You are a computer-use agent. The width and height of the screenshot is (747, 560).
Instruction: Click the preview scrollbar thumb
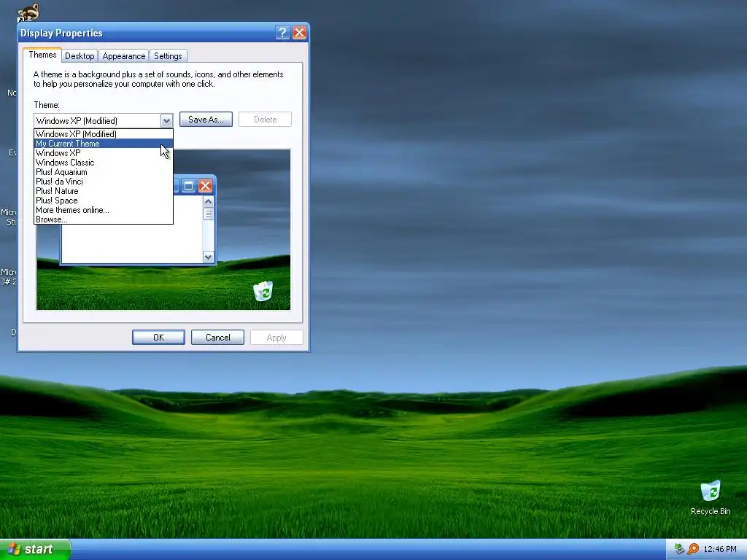208,214
